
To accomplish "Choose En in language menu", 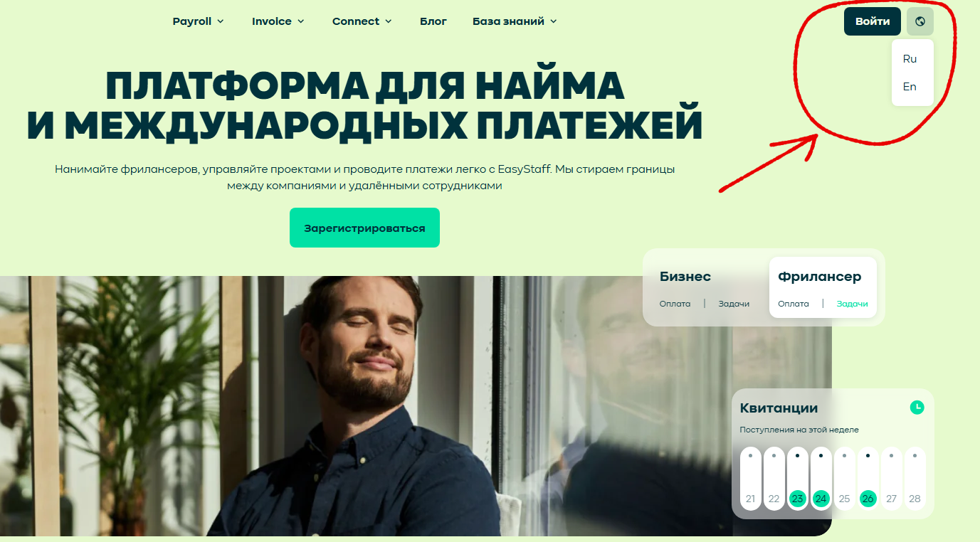I will [x=910, y=87].
